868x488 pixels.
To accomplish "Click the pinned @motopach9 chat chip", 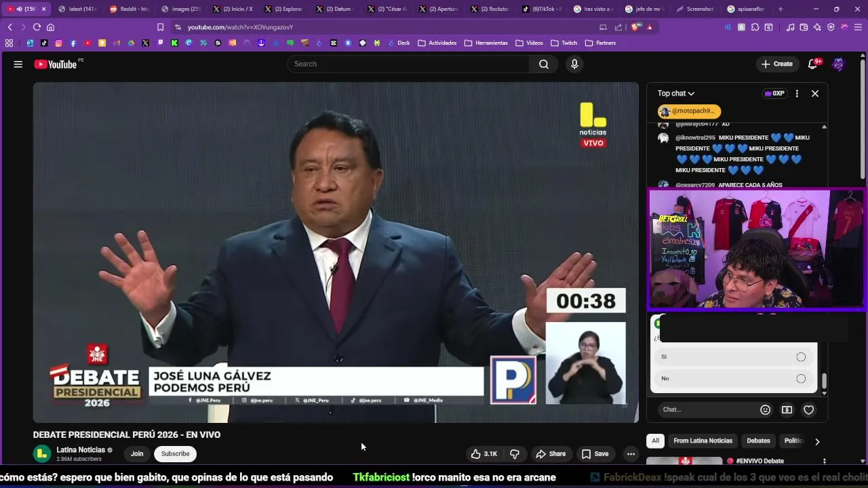I will [688, 111].
